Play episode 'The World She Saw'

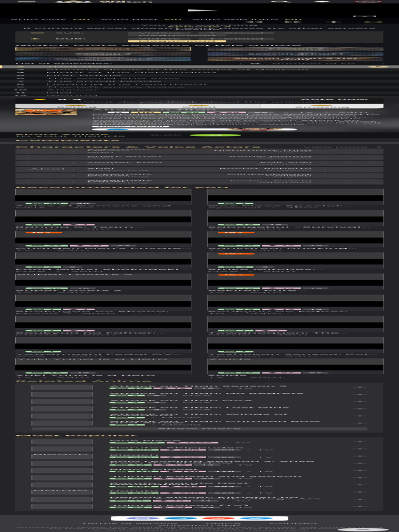coord(199,78)
